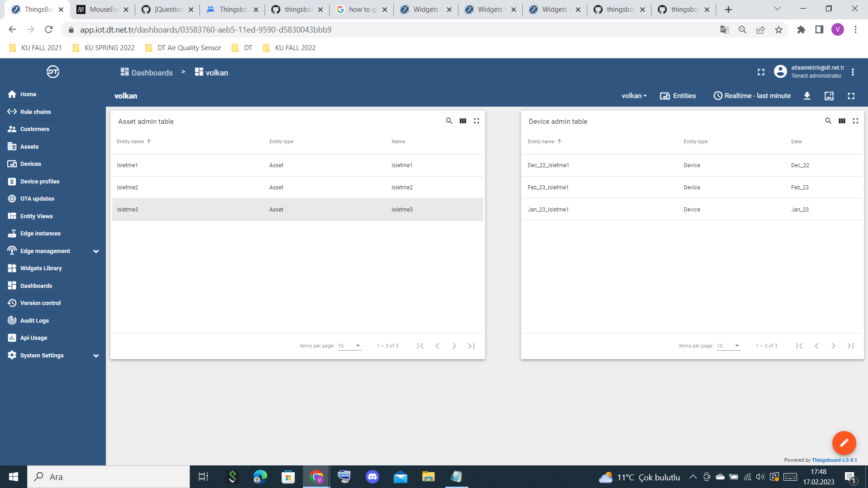This screenshot has width=868, height=488.
Task: Select Devices in the left sidebar
Action: point(30,164)
